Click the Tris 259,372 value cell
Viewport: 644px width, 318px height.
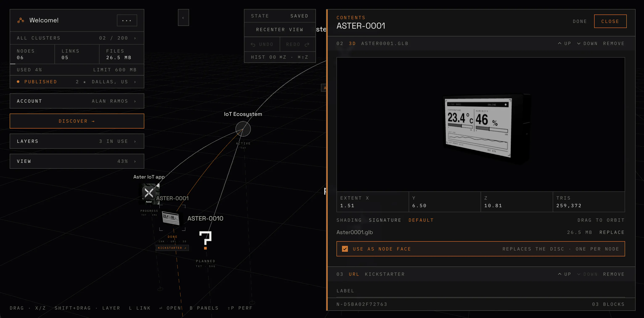pyautogui.click(x=589, y=202)
